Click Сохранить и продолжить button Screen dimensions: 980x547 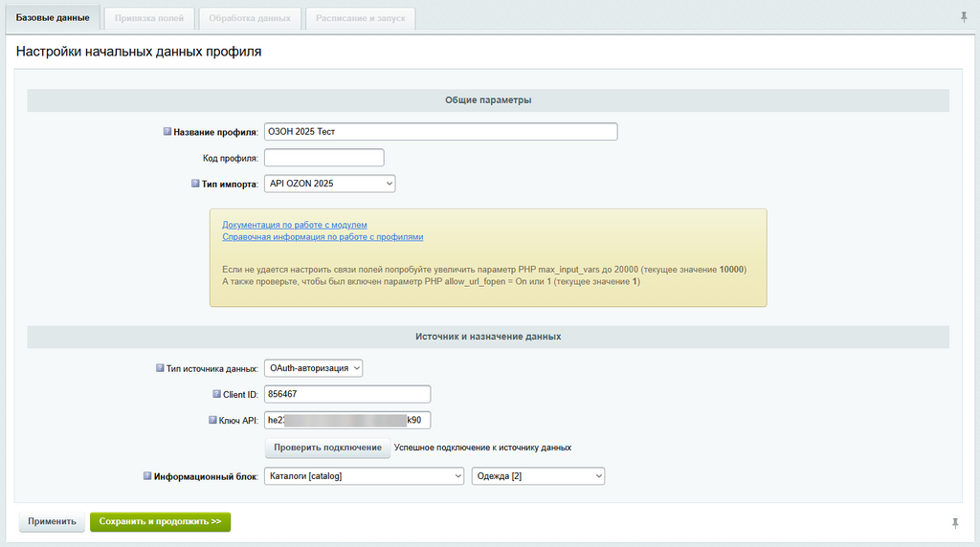click(160, 522)
